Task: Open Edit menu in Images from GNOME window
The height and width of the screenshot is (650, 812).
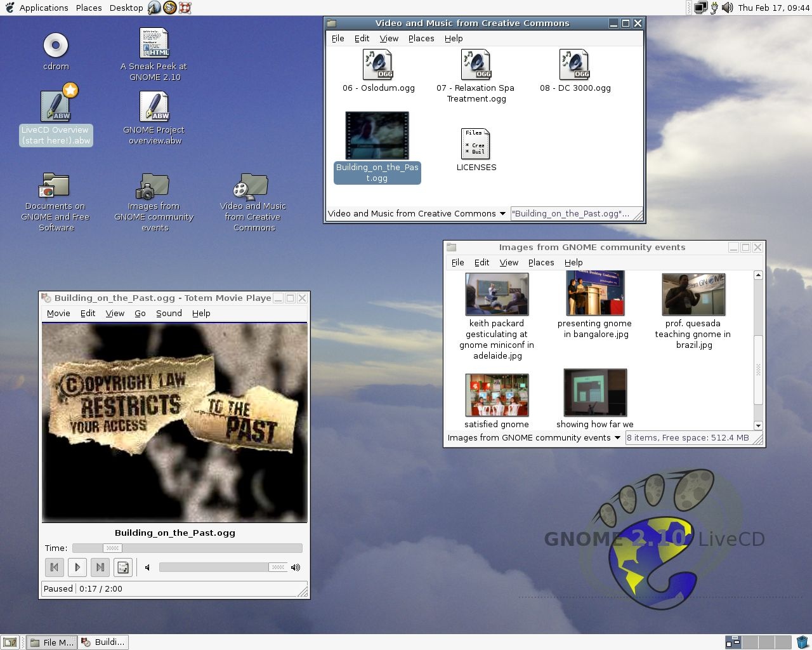Action: pos(482,263)
